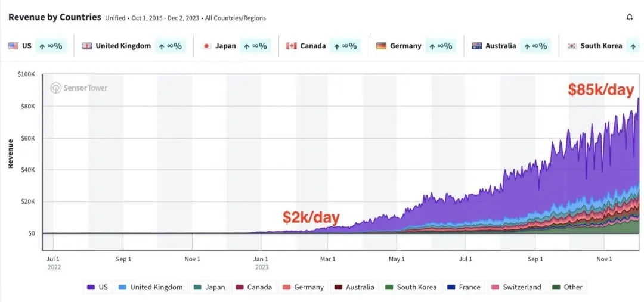
Task: Click the United Kingdom flag icon
Action: [87, 46]
